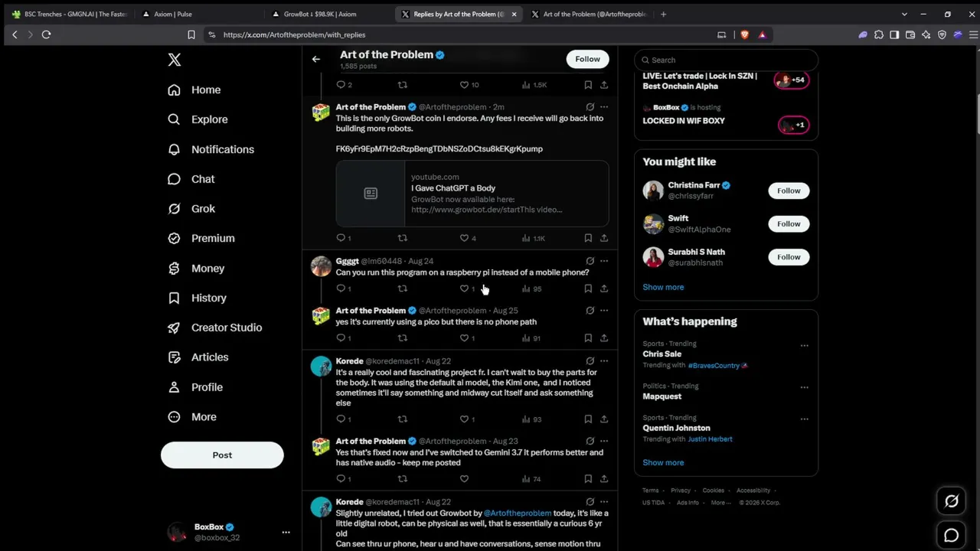Open the More menu in the sidebar

(192, 417)
